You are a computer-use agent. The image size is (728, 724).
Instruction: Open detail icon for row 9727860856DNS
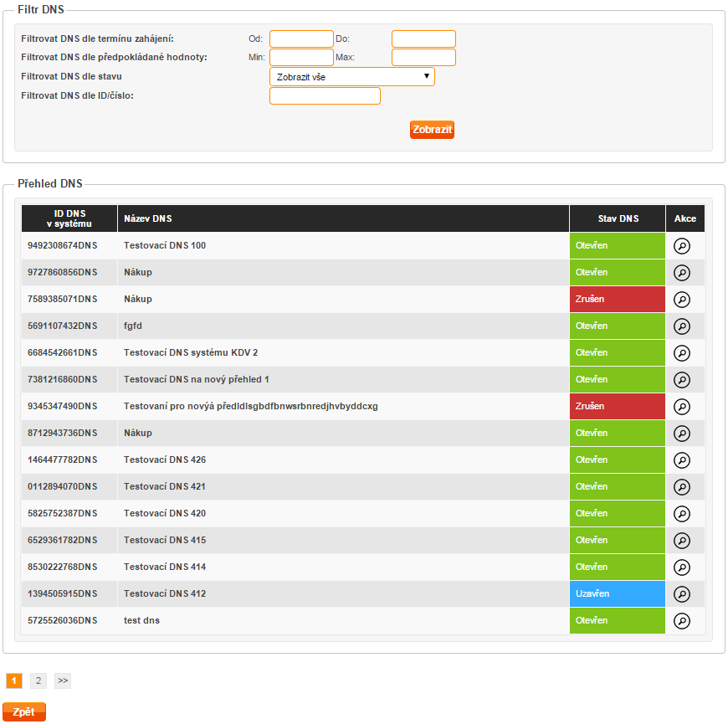682,273
